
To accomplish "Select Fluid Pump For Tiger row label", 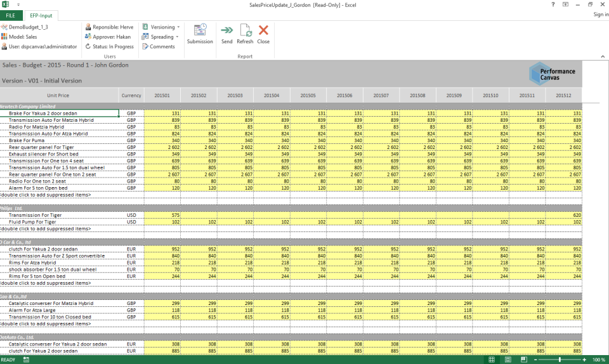I will point(32,222).
